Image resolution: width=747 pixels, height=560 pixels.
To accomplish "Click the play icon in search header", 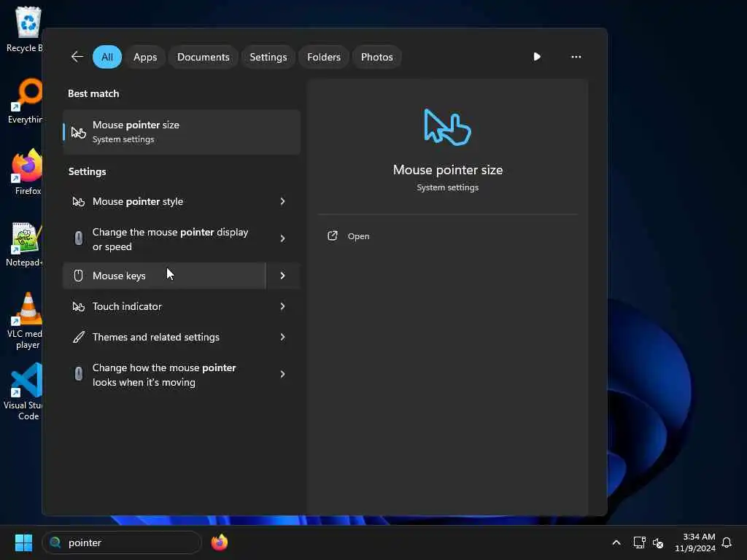I will click(537, 57).
